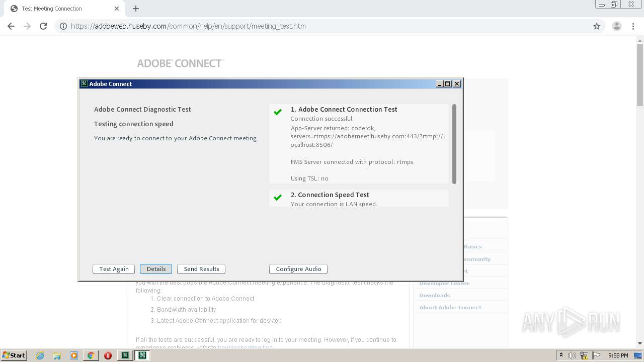Click the '2. Connection Speed Test' heading
Image resolution: width=644 pixels, height=362 pixels.
click(330, 195)
